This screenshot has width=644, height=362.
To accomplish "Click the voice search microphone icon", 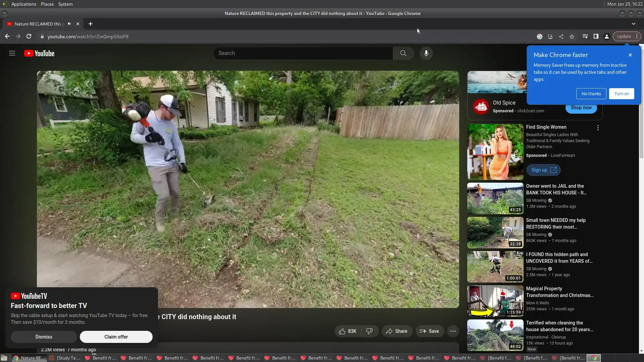I will point(426,53).
